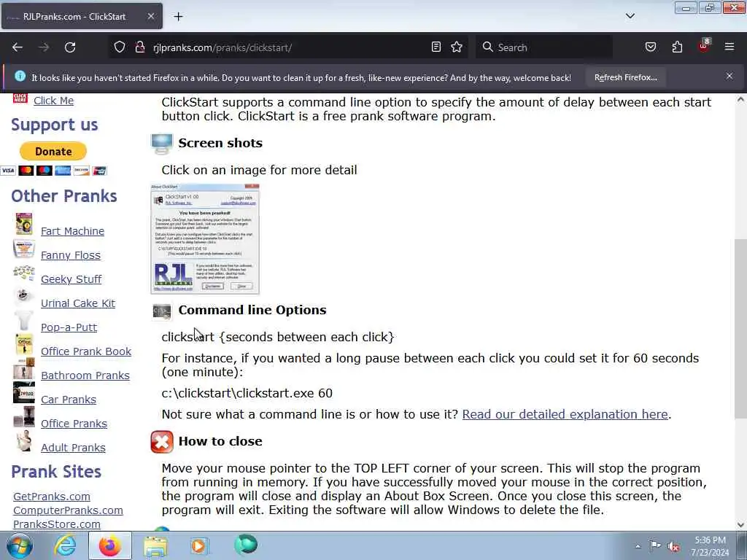This screenshot has width=747, height=560.
Task: Dismiss the Firefox refresh notification bar
Action: click(729, 76)
